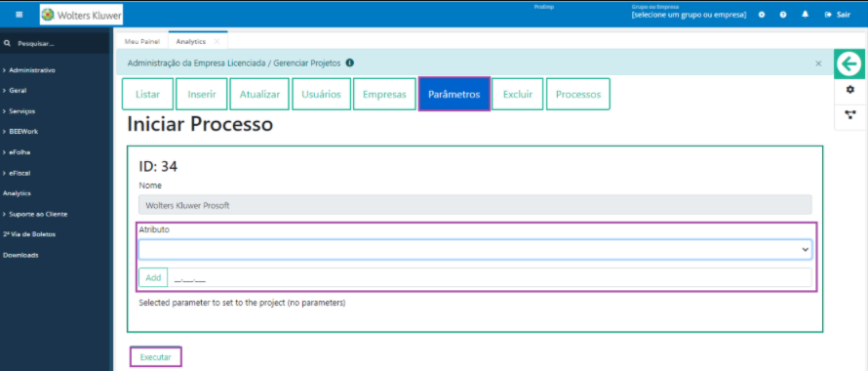
Task: Expand the BEEWork sidebar section
Action: [20, 132]
